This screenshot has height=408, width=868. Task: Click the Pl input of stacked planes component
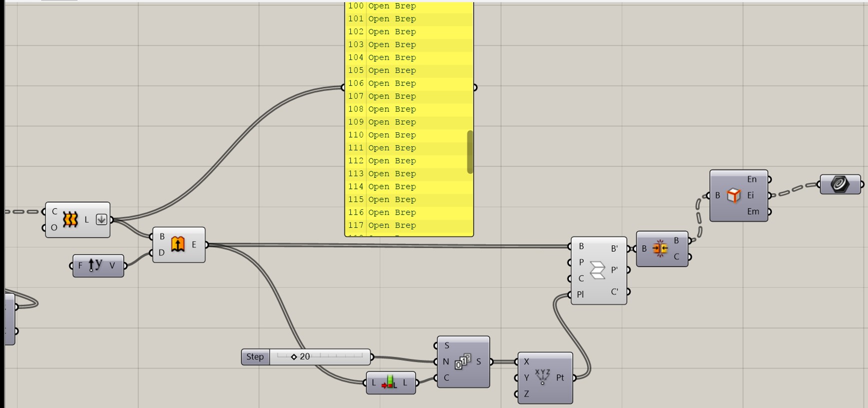click(x=580, y=295)
